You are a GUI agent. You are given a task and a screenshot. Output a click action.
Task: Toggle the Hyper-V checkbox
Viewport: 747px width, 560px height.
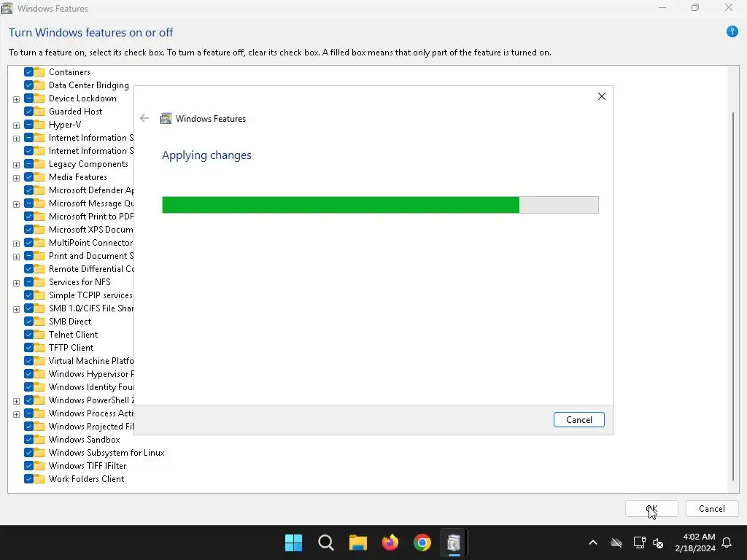click(x=28, y=125)
